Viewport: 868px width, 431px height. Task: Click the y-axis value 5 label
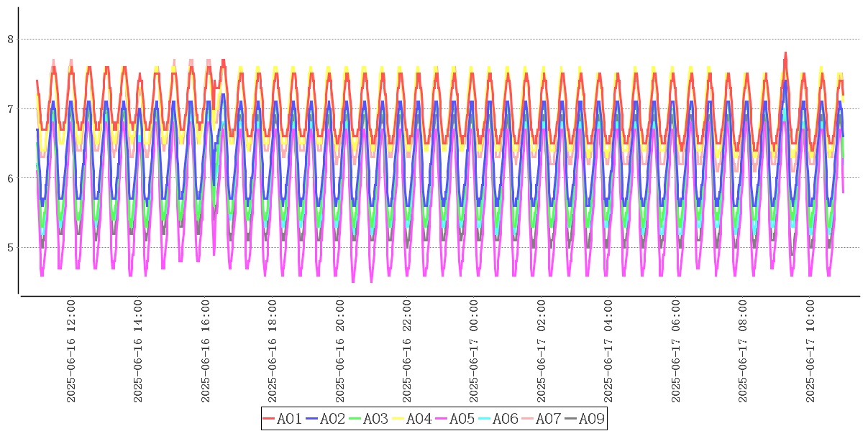(10, 248)
